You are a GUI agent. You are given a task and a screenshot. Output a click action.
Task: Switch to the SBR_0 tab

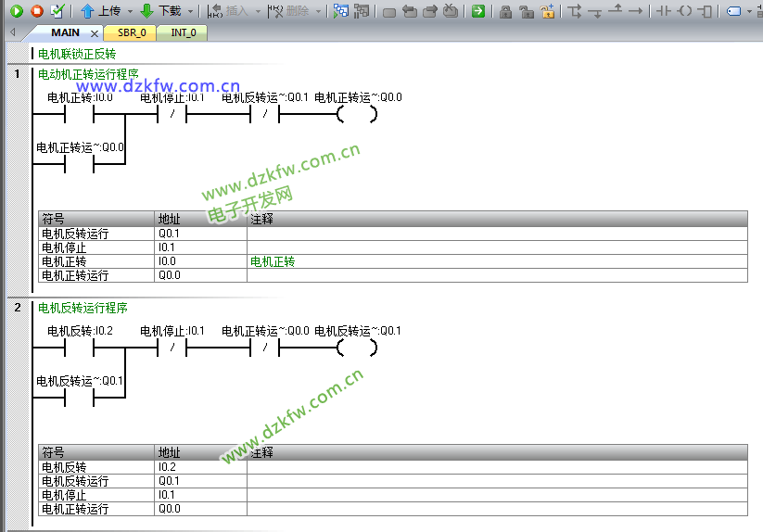131,32
